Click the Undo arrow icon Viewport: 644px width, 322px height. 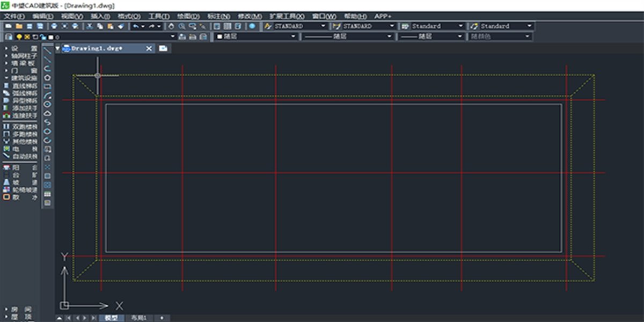tap(136, 26)
